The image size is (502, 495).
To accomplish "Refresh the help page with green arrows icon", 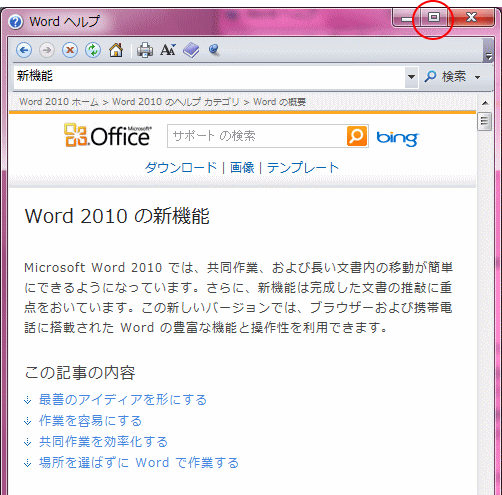I will click(93, 51).
